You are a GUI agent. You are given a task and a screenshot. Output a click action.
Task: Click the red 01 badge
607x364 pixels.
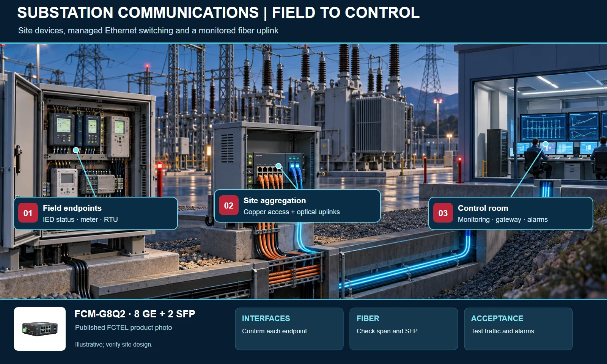coord(28,213)
